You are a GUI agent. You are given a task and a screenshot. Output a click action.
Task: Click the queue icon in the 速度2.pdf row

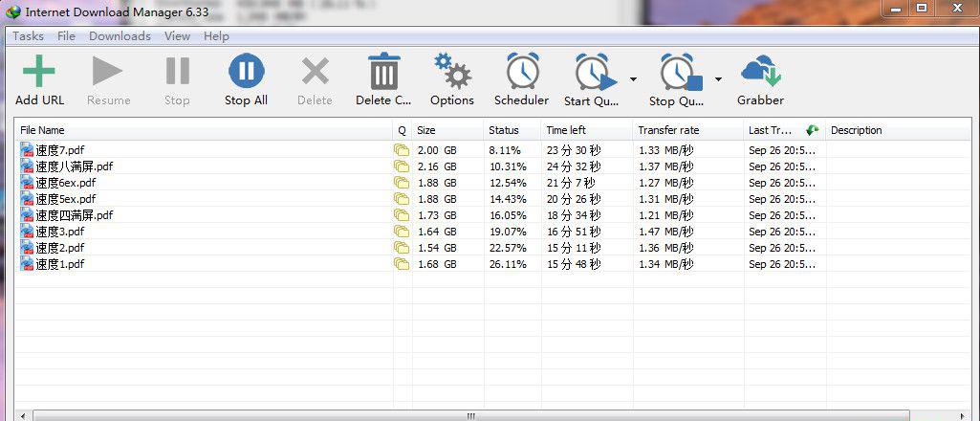pyautogui.click(x=402, y=248)
